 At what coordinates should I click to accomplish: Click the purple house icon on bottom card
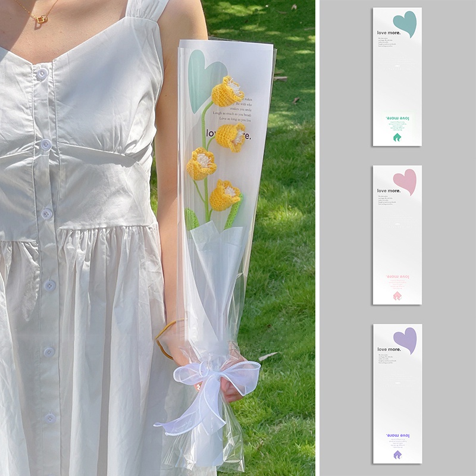coord(397,454)
